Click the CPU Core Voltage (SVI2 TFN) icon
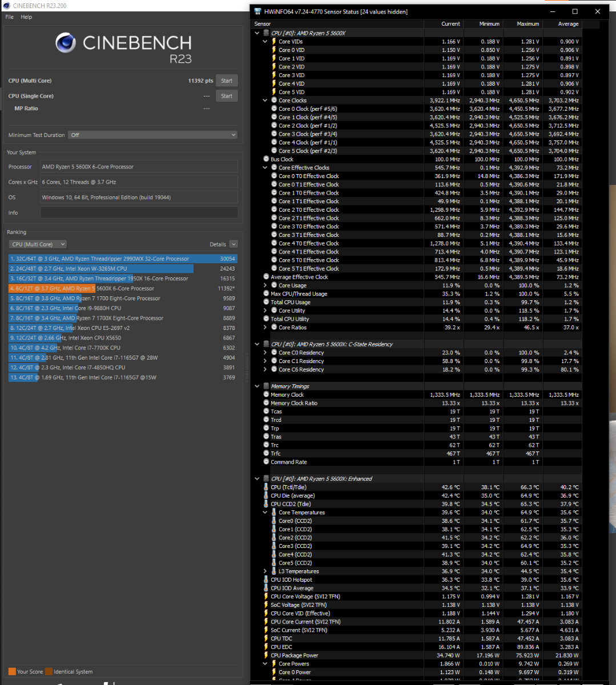 tap(266, 597)
